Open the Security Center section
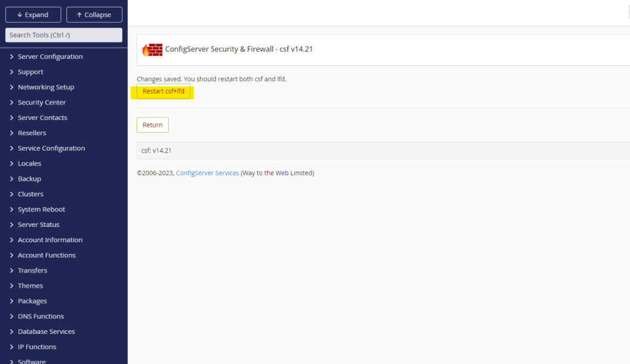Image resolution: width=630 pixels, height=364 pixels. [x=41, y=103]
